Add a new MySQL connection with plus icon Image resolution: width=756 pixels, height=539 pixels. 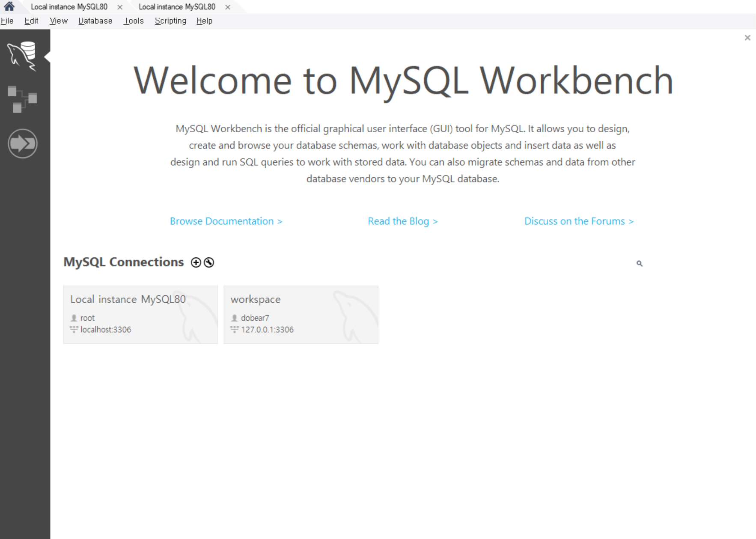196,262
